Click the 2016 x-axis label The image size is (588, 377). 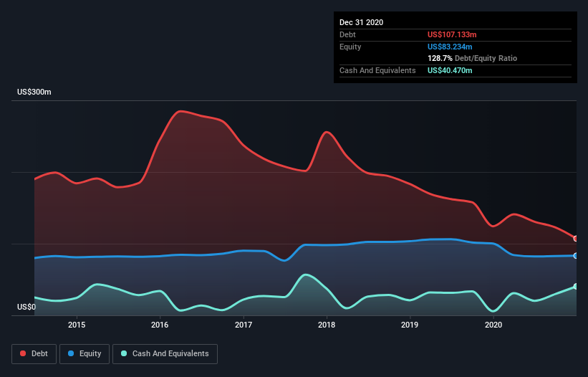tap(160, 325)
